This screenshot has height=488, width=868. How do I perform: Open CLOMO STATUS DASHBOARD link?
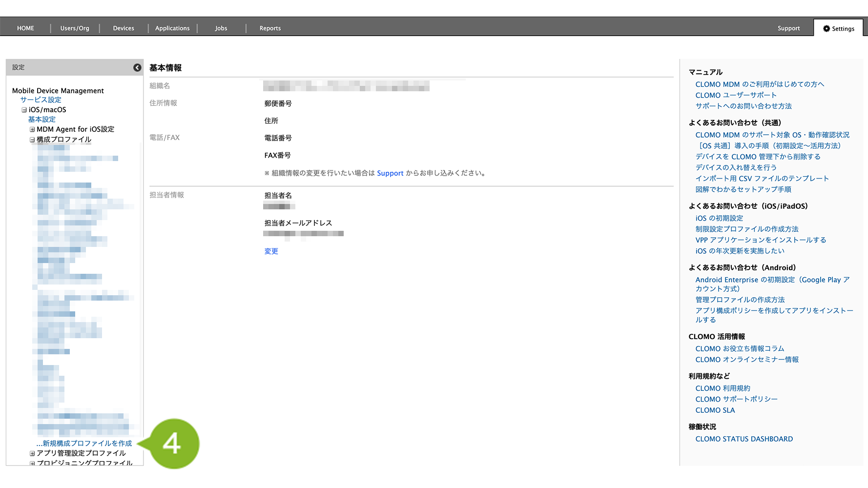point(744,439)
